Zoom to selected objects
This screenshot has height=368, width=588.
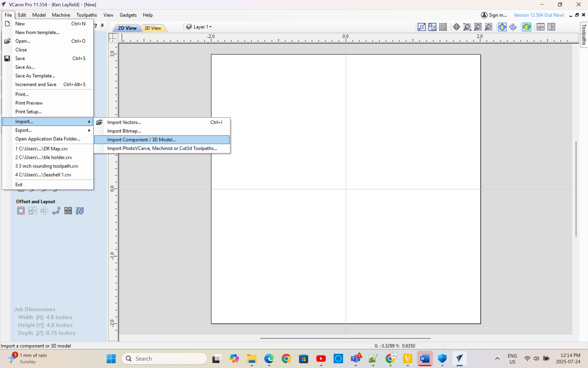coord(489,27)
